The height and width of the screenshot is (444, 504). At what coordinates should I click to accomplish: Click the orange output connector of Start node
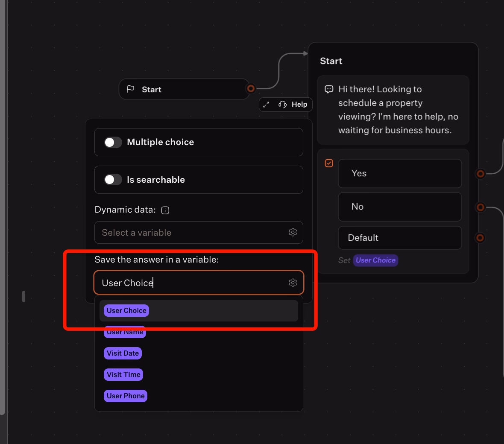[251, 89]
